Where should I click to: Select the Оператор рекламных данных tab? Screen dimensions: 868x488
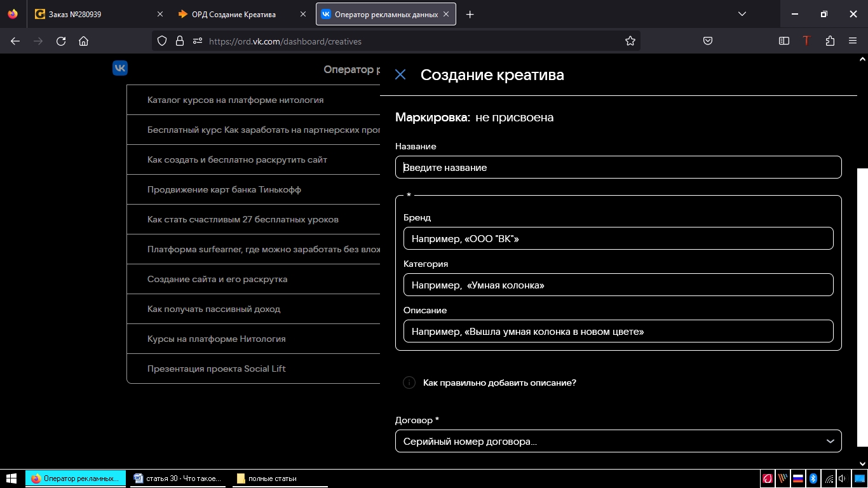pyautogui.click(x=386, y=14)
